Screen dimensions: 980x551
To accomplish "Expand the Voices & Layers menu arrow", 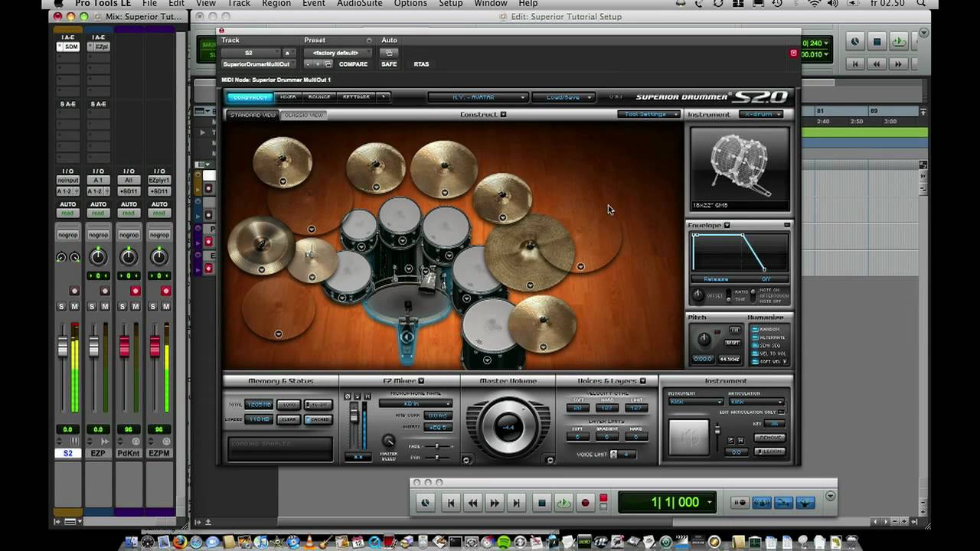I will pyautogui.click(x=642, y=380).
